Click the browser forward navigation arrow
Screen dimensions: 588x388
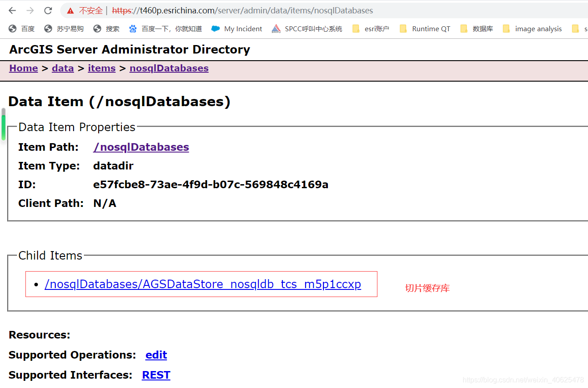[x=29, y=10]
